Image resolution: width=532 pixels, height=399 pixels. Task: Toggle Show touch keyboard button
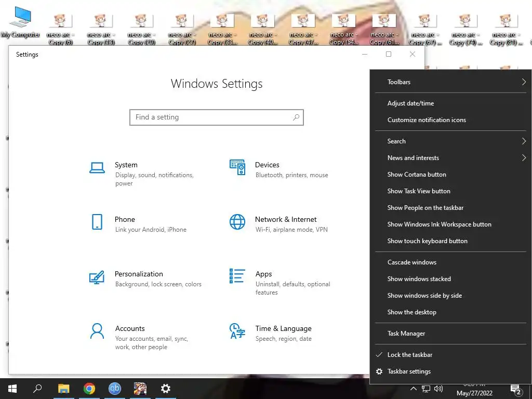point(450,241)
